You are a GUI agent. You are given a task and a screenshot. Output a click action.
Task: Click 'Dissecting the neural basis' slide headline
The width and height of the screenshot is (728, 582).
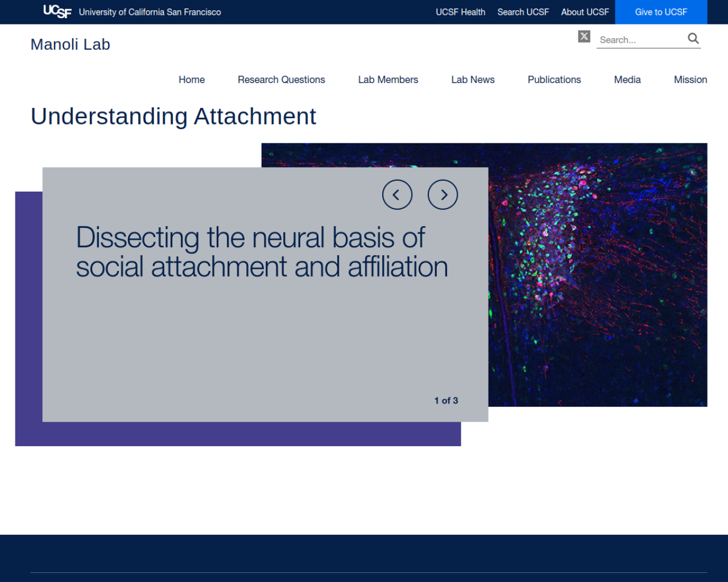(262, 252)
